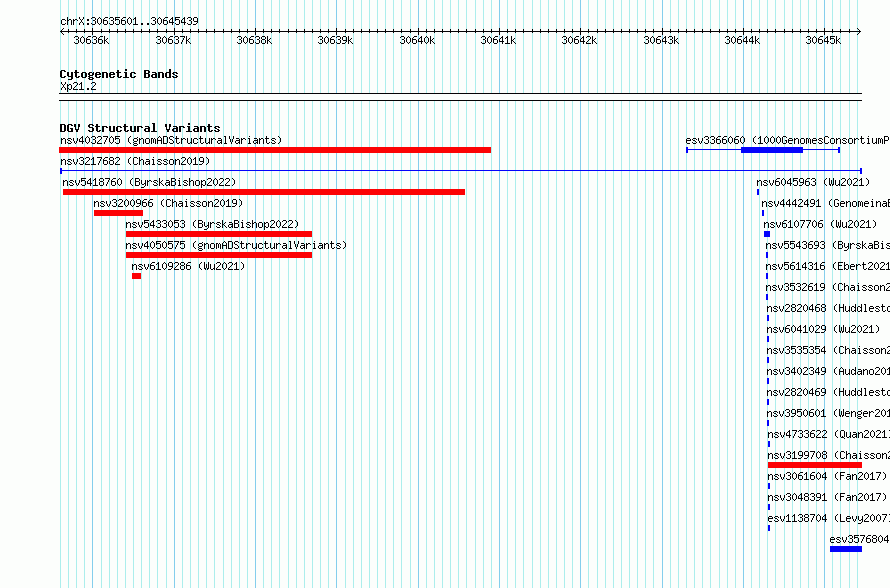Open the esv1138704 variant label
Screen dimensions: 890x588
click(829, 518)
